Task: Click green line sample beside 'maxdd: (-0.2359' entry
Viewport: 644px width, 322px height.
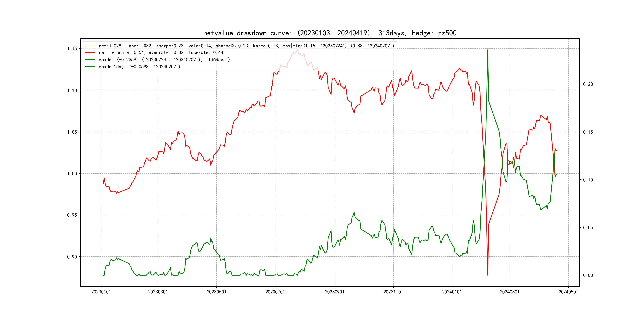Action: pos(90,60)
